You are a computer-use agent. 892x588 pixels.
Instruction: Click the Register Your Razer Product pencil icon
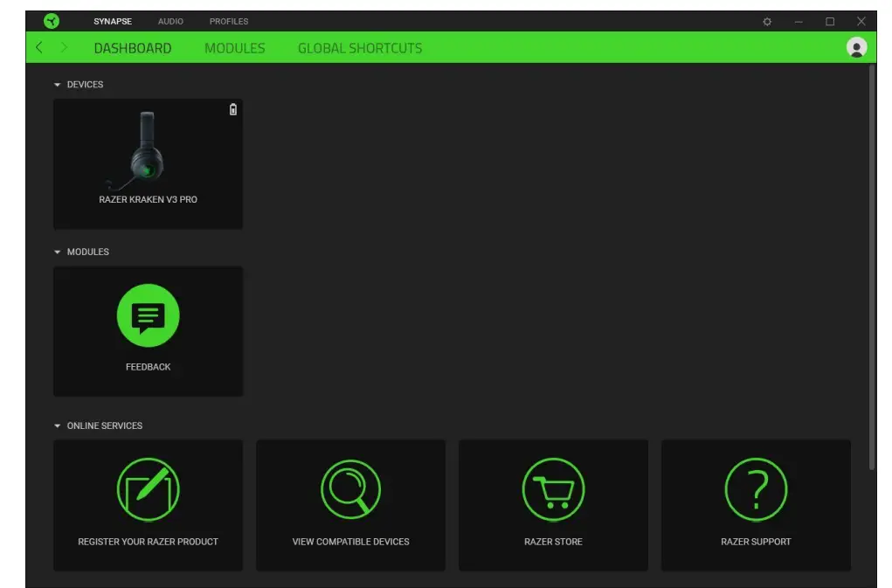(x=148, y=489)
